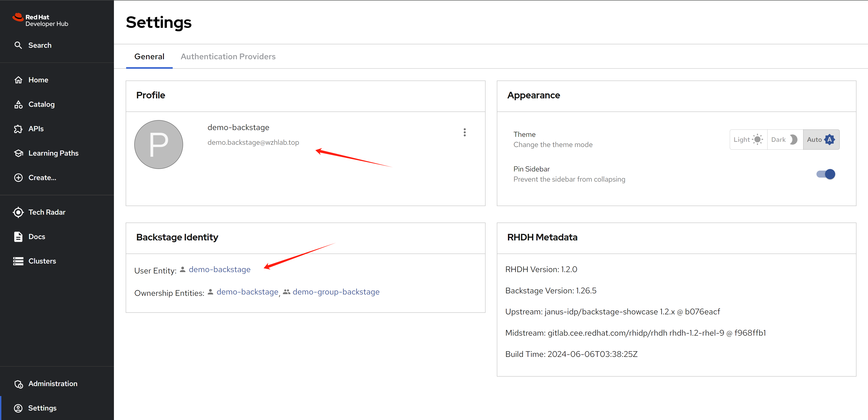
Task: Expand the Administration sidebar section
Action: pyautogui.click(x=53, y=384)
